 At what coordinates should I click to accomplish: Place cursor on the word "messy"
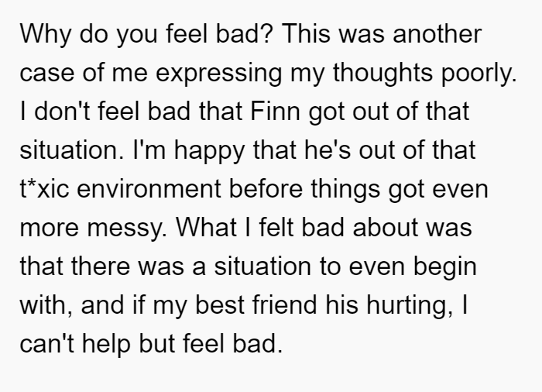[126, 229]
